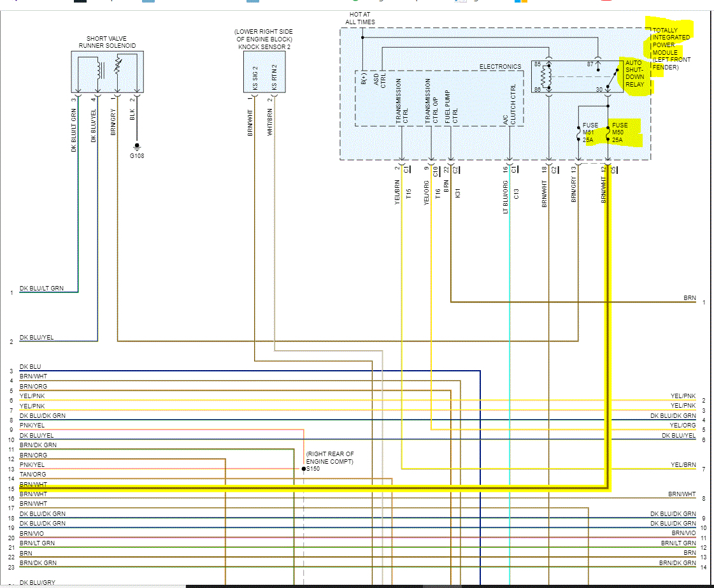Click the HOT AT ALL TIMES text
This screenshot has width=714, height=588.
coord(360,18)
